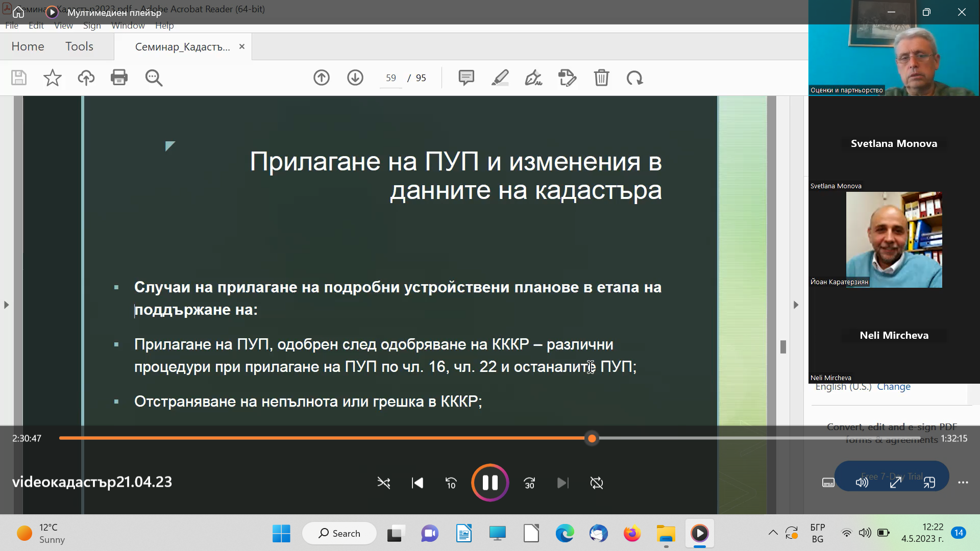Select the highlighter pen tool
Image resolution: width=980 pixels, height=551 pixels.
[x=500, y=78]
